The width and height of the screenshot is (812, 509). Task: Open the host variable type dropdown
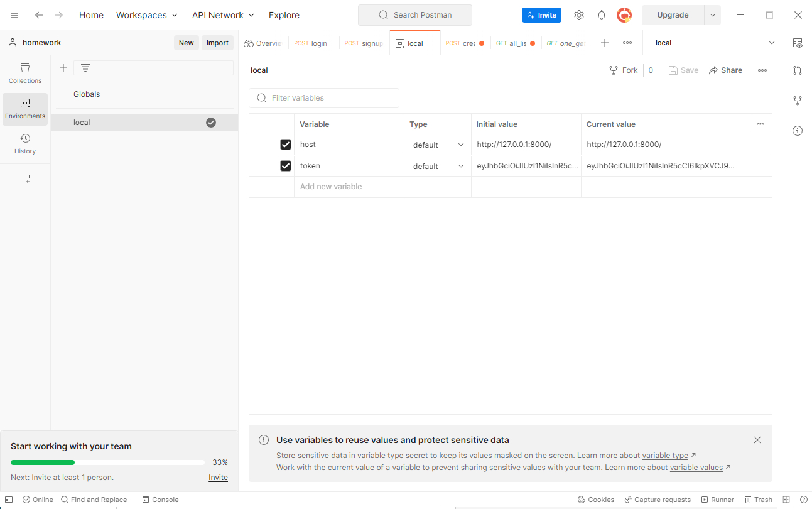[438, 145]
